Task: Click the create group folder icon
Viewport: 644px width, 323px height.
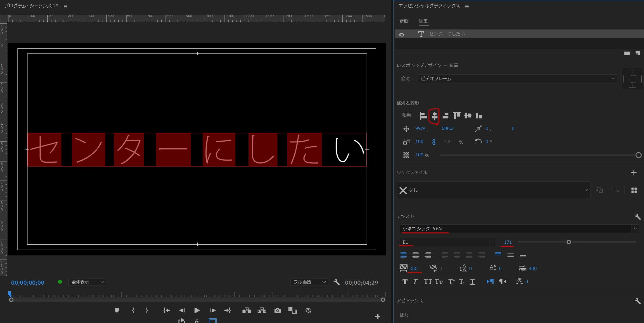Action: 627,53
